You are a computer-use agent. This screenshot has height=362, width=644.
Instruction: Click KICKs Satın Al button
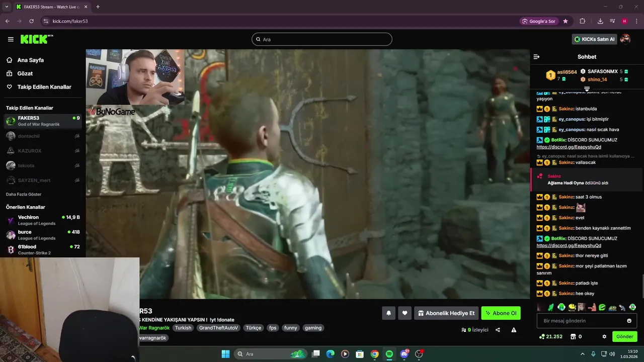point(594,39)
